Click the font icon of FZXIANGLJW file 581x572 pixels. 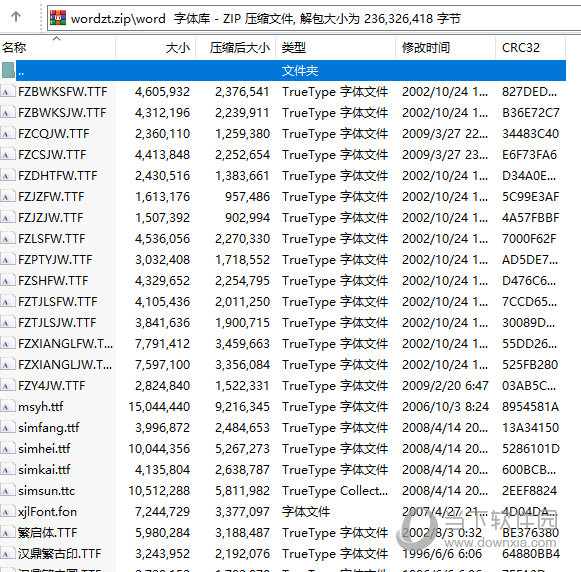[7, 365]
